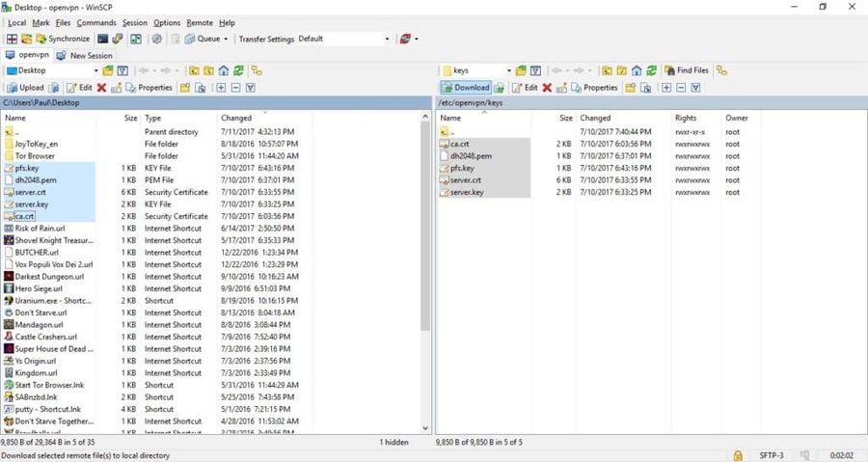Click the Synchronize button in the main toolbar

[x=63, y=40]
